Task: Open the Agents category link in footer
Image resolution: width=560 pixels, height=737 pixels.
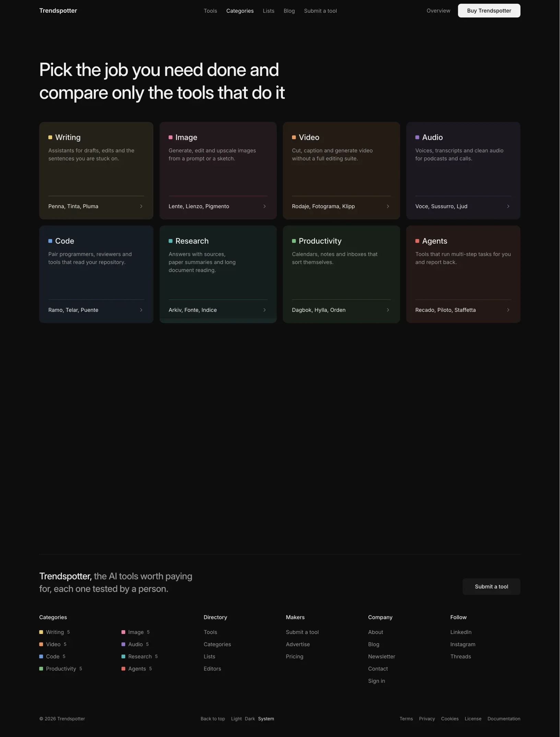Action: [x=137, y=669]
